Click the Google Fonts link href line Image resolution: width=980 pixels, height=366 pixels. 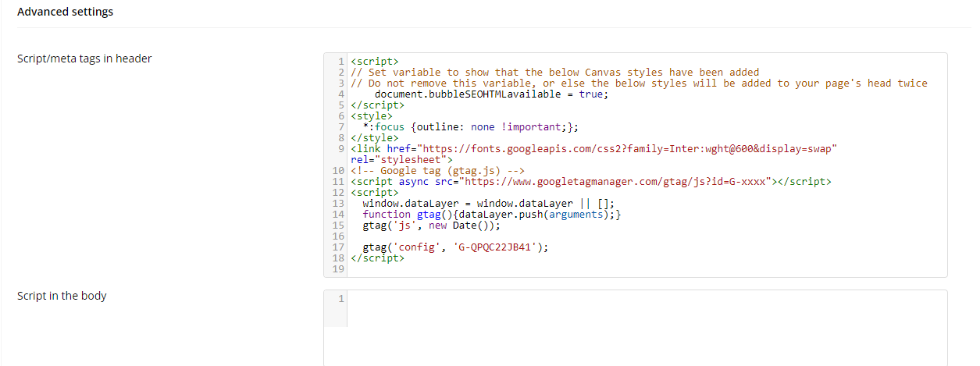click(595, 148)
